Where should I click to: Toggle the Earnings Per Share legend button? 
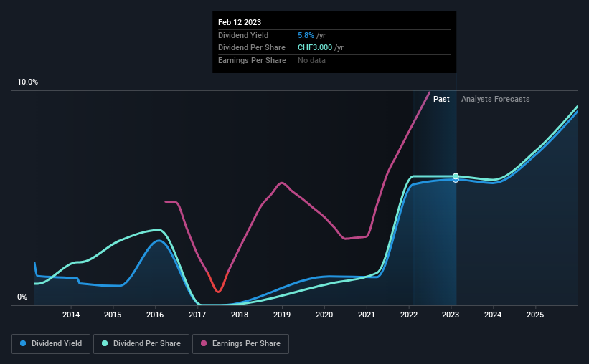point(240,344)
